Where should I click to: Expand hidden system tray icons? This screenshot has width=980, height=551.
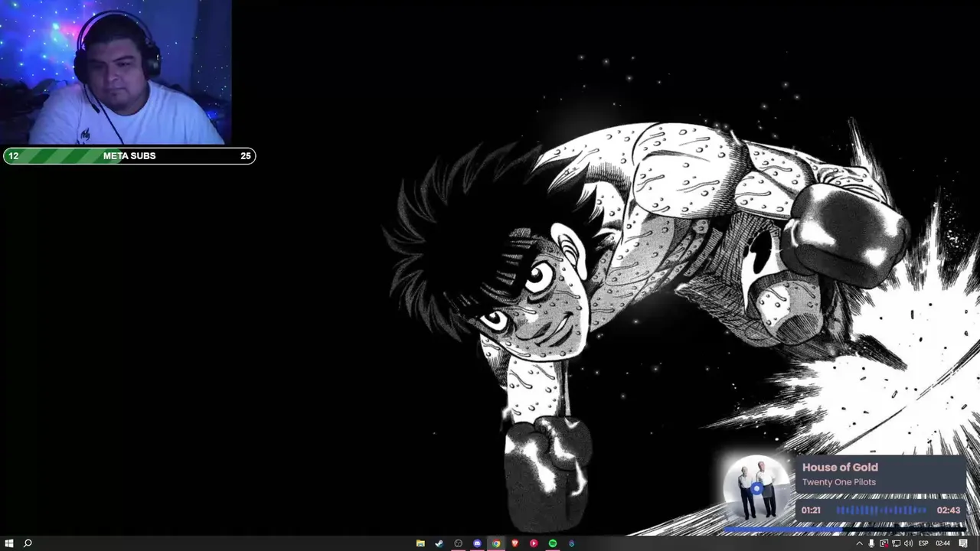tap(859, 543)
